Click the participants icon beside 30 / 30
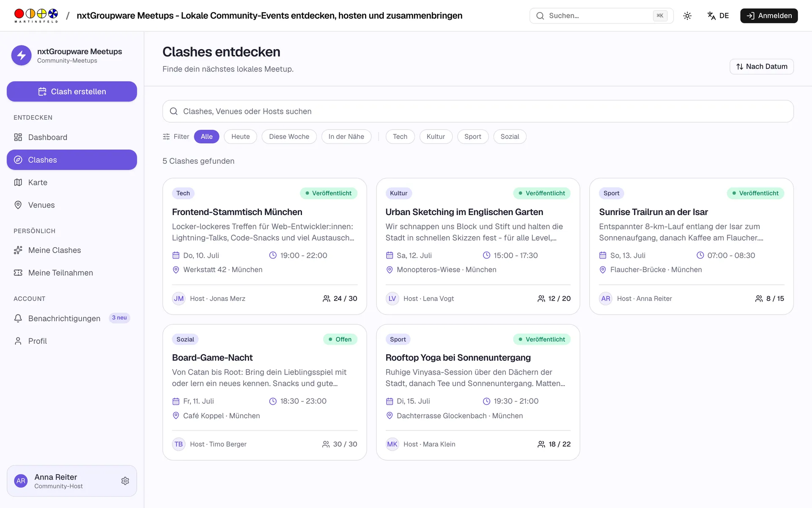Screen dimensions: 812x508 click(326, 444)
